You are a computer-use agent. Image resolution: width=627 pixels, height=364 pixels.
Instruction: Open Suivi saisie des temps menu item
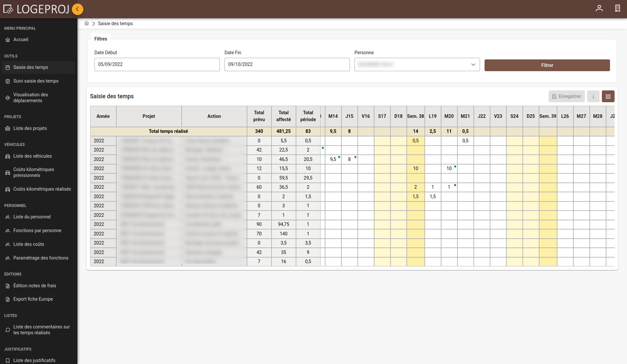[x=36, y=81]
